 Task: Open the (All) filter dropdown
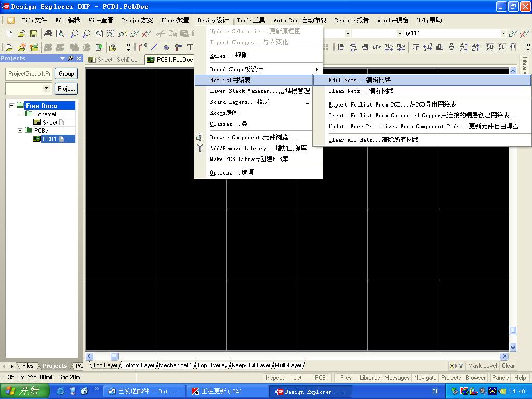[x=503, y=33]
